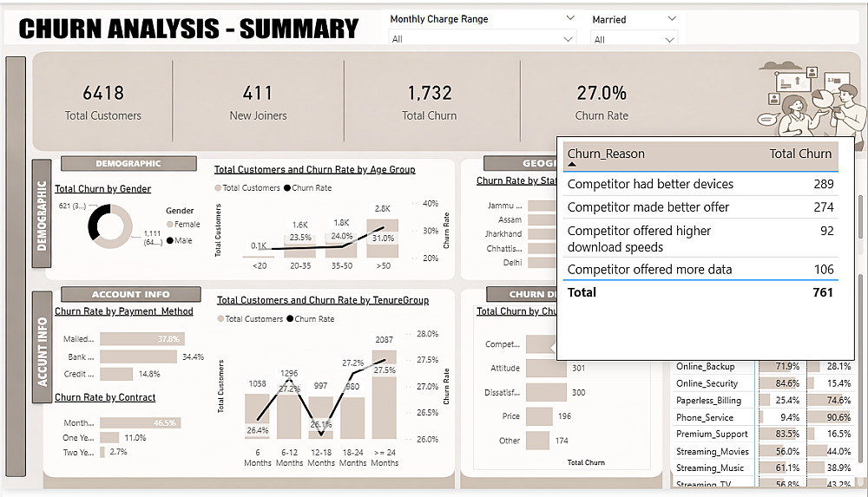The width and height of the screenshot is (868, 497).
Task: Click the Total Customers legend dot in TenureGroup chart
Action: tap(220, 319)
